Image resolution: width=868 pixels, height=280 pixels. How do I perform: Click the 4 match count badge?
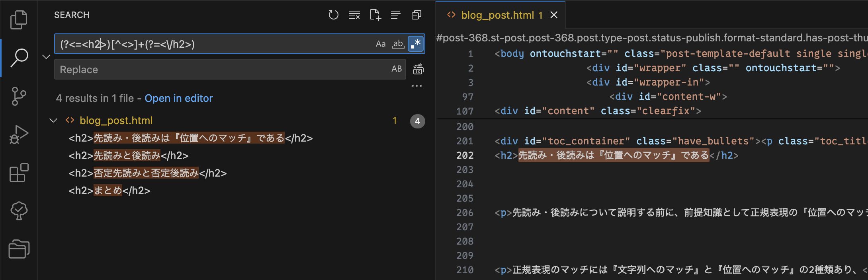(x=417, y=121)
